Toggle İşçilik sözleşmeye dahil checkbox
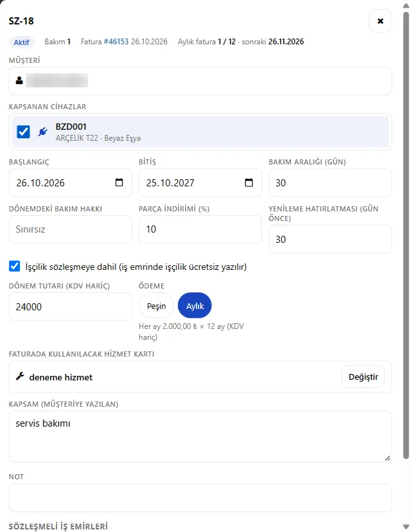Viewport: 411px width, 532px height. pyautogui.click(x=15, y=267)
